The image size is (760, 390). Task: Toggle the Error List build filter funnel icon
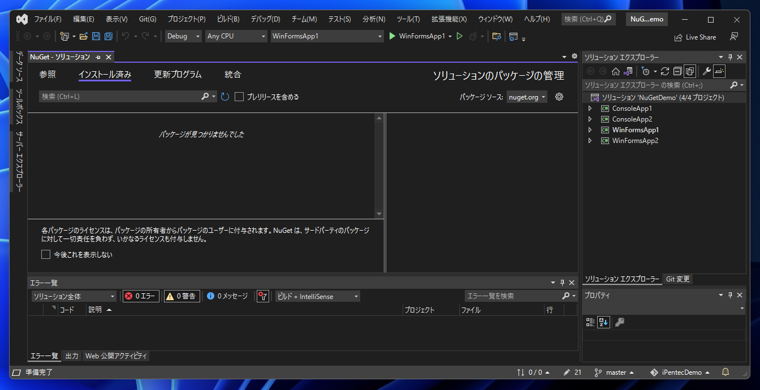tap(263, 296)
